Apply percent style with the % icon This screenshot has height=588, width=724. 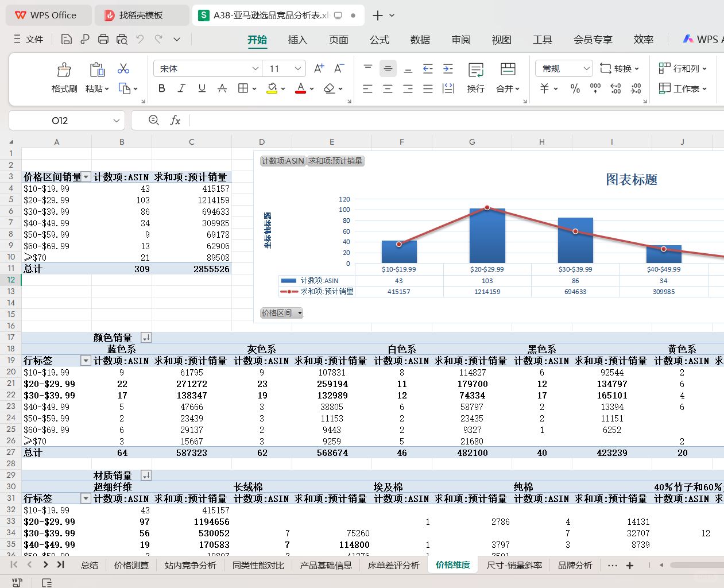click(575, 88)
